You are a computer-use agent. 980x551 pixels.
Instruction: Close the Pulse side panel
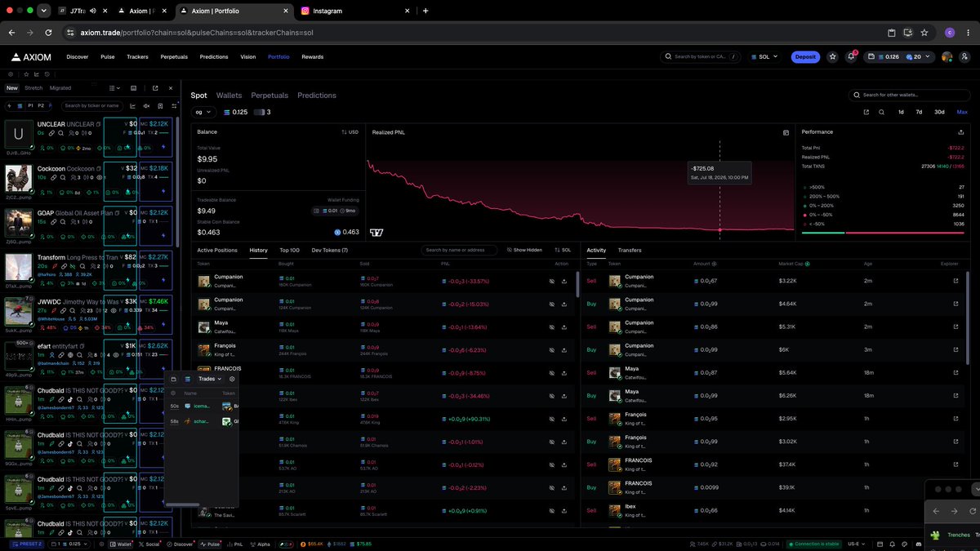(x=171, y=88)
